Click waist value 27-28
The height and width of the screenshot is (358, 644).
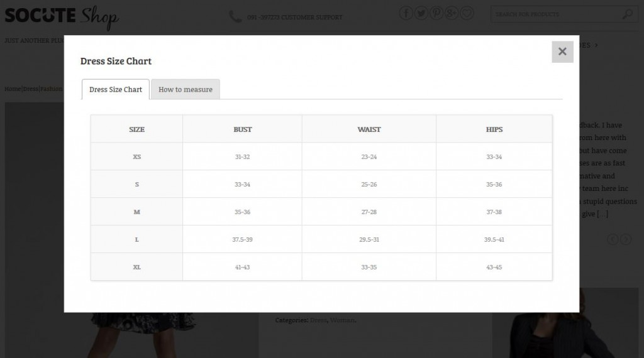369,212
